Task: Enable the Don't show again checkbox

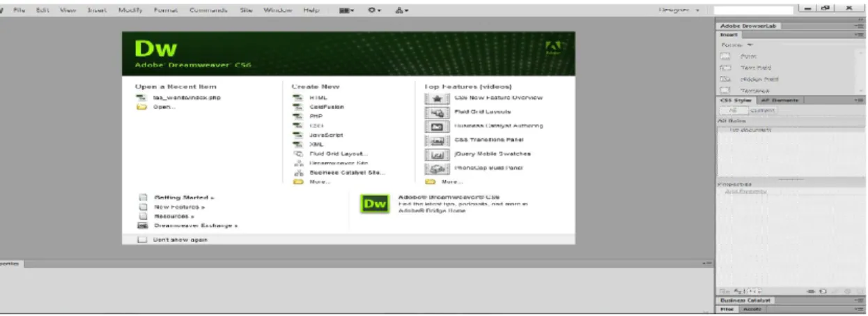Action: [142, 239]
